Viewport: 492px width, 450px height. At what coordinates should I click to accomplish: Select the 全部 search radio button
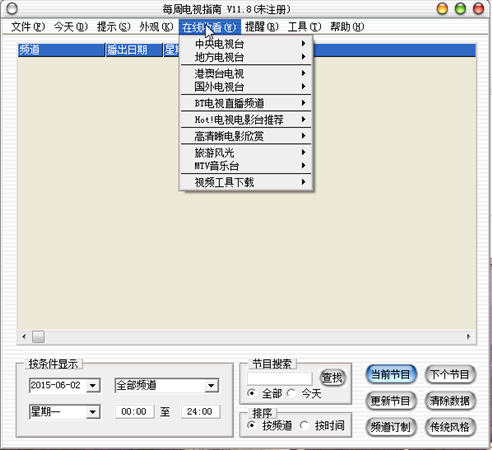click(x=252, y=394)
